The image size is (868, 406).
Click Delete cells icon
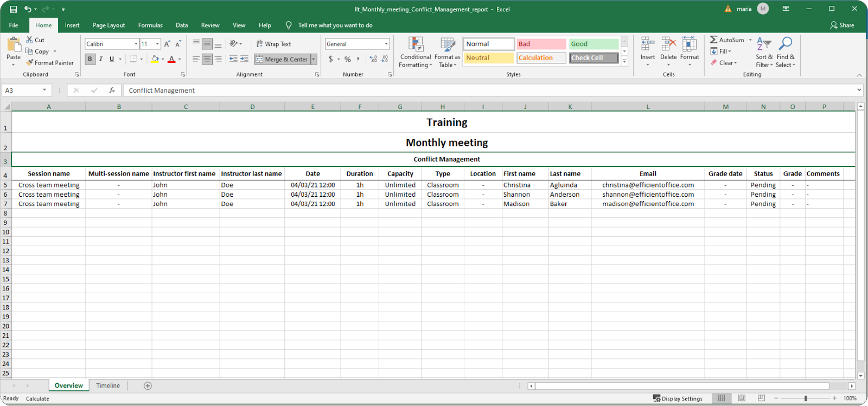click(668, 44)
